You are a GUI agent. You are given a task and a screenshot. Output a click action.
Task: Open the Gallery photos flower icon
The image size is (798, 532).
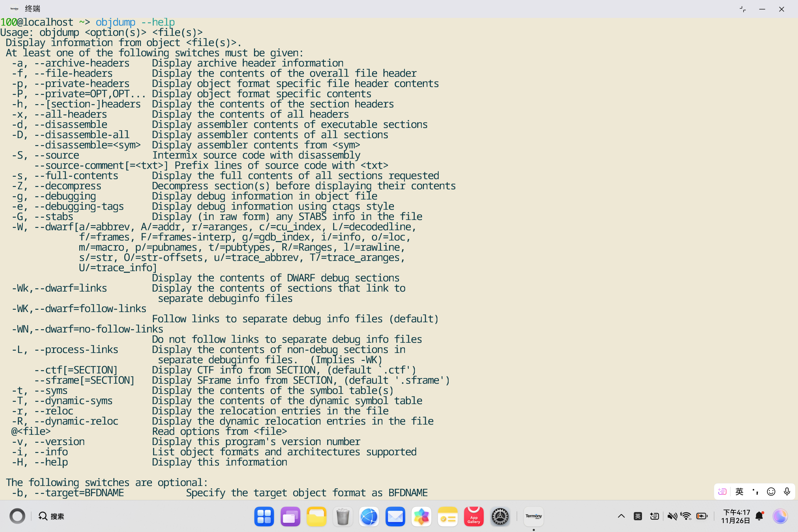click(421, 516)
